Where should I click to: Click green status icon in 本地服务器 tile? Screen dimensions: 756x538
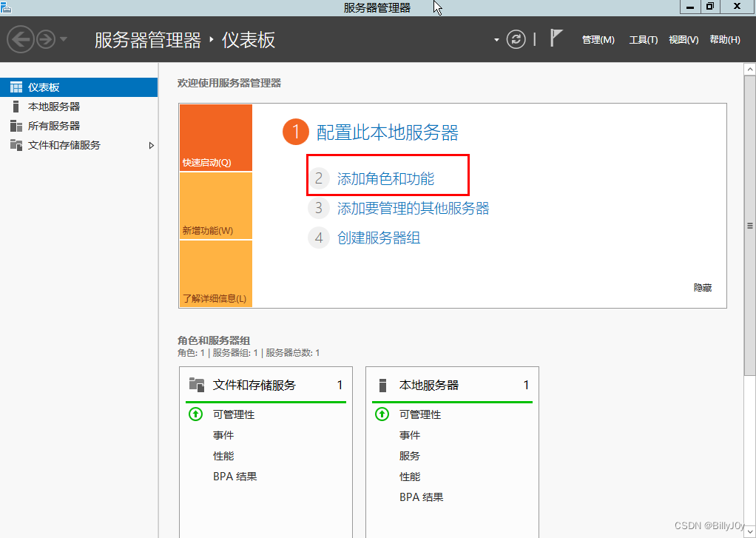[382, 414]
